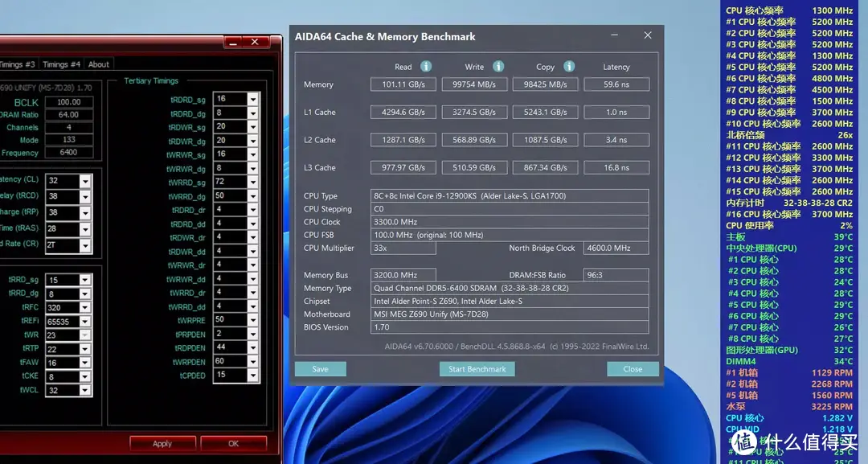Close the red memory timing utility window
Image resolution: width=868 pixels, height=464 pixels.
click(255, 42)
